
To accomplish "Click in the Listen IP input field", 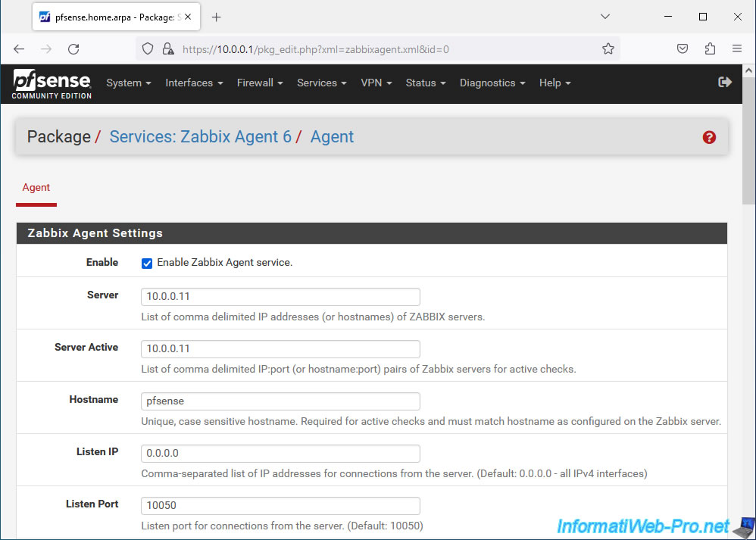I will click(x=280, y=453).
